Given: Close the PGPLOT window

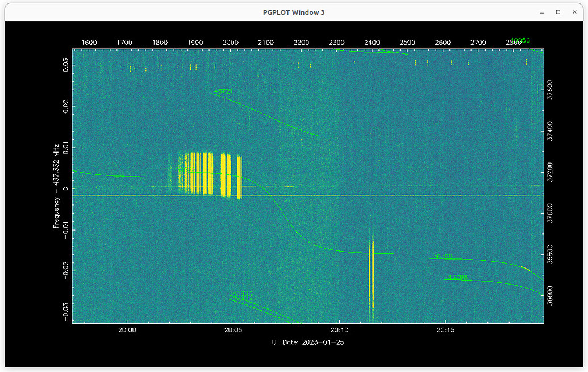Looking at the screenshot, I should pos(573,12).
